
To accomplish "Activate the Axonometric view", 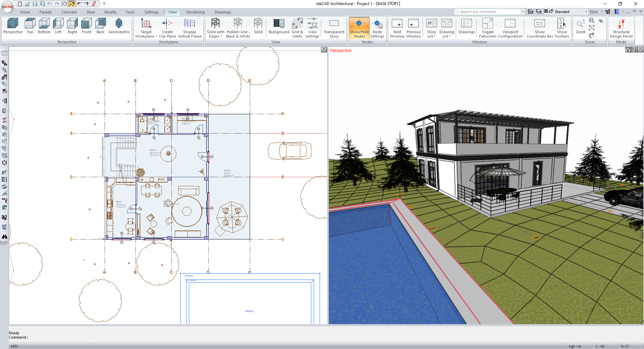I will (x=119, y=26).
